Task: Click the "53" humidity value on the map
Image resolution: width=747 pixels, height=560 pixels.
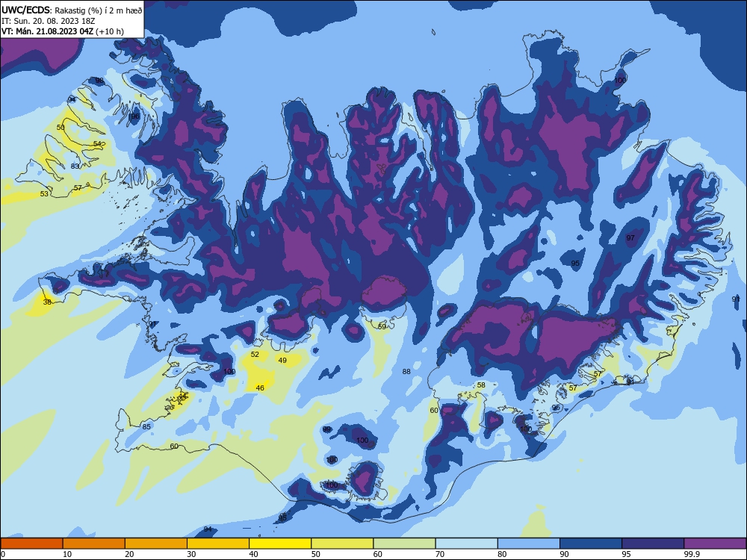Action: pyautogui.click(x=44, y=194)
